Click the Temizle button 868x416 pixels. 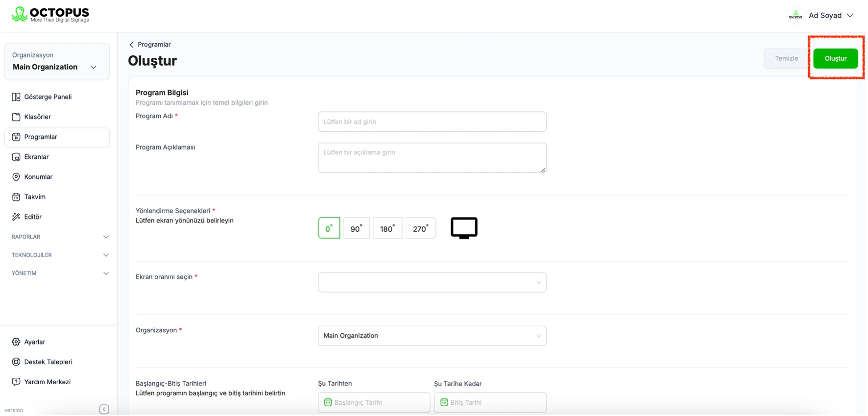787,58
